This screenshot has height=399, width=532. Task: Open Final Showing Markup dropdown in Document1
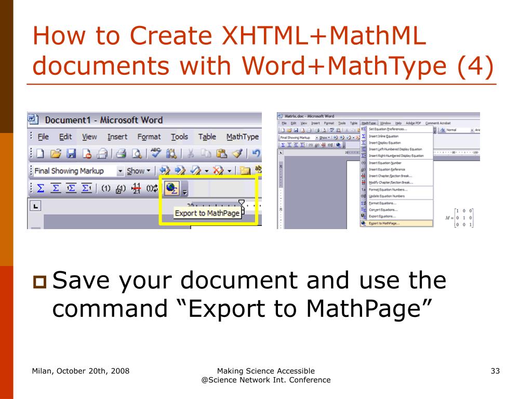click(x=120, y=171)
